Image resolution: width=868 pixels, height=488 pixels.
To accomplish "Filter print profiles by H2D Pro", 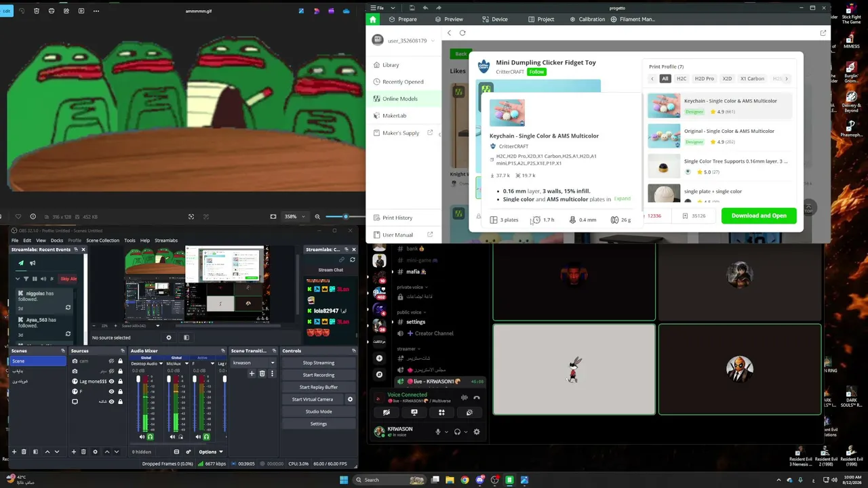I will (x=705, y=79).
